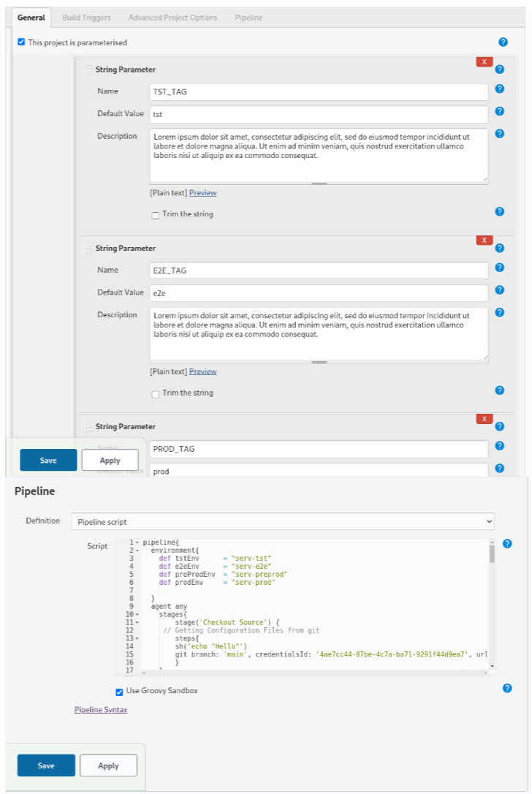Focus the 'tst' Default Value input

pyautogui.click(x=319, y=115)
